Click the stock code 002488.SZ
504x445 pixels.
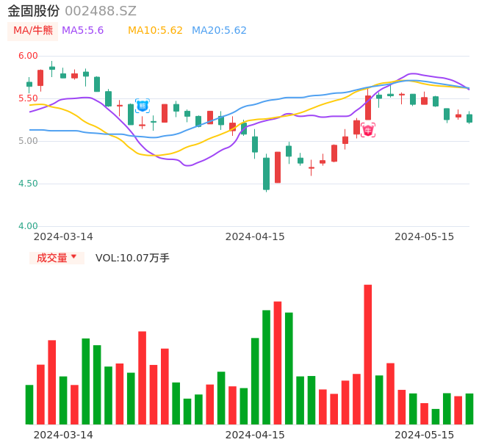tap(101, 11)
